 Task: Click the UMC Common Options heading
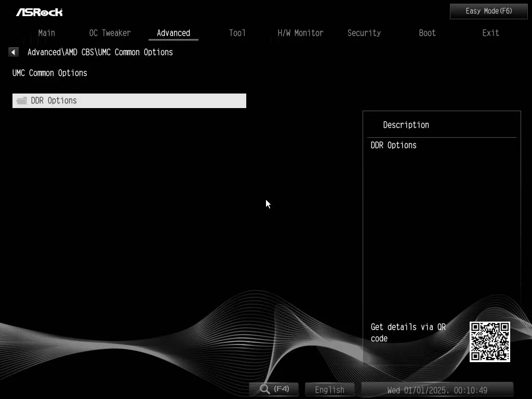click(x=50, y=73)
